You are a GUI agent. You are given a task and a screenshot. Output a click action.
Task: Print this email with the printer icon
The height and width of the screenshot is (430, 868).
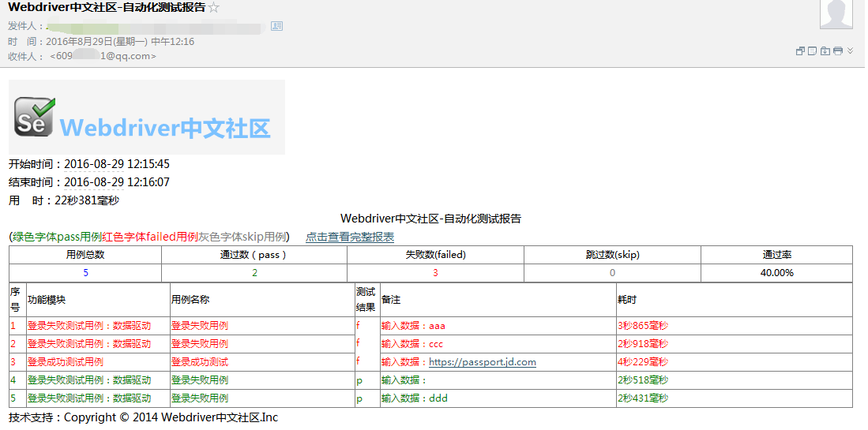837,50
